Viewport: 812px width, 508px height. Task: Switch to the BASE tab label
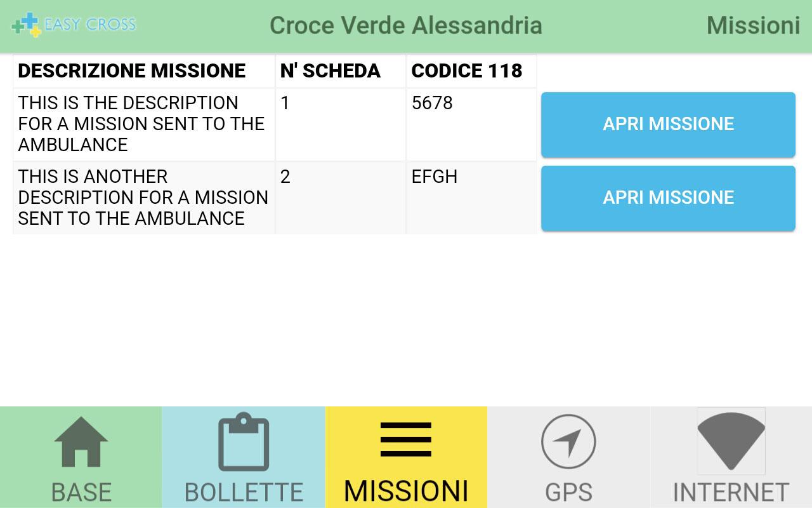coord(81,492)
